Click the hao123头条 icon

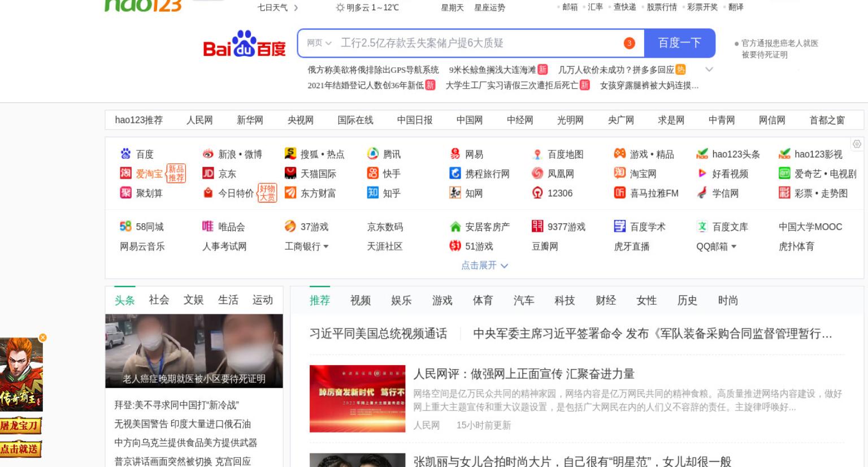[702, 154]
